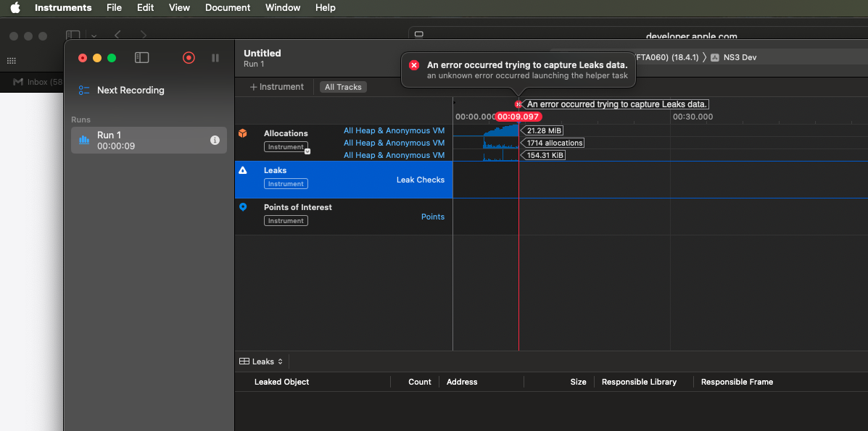Sort by the Count column header
This screenshot has width=868, height=431.
point(420,382)
